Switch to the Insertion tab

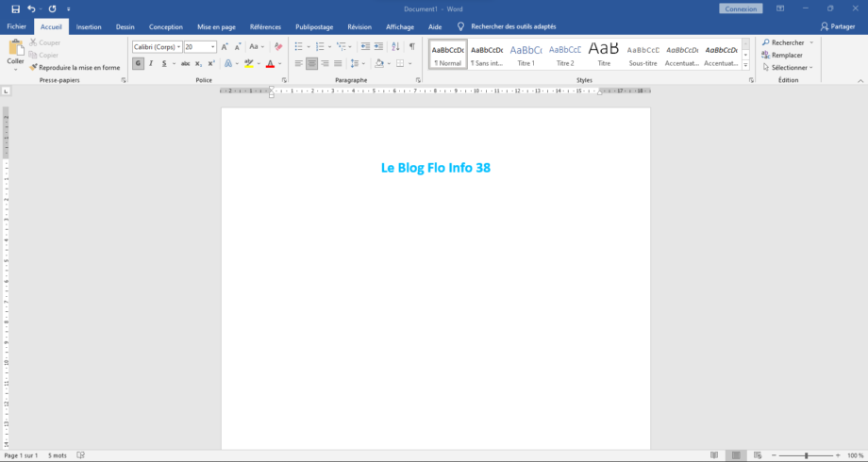(89, 26)
